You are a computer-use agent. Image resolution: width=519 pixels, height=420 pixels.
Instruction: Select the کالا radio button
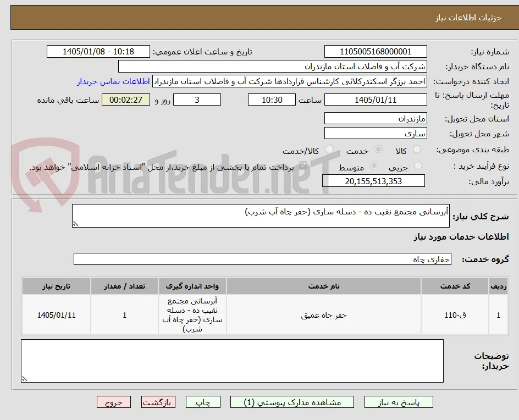click(x=417, y=150)
